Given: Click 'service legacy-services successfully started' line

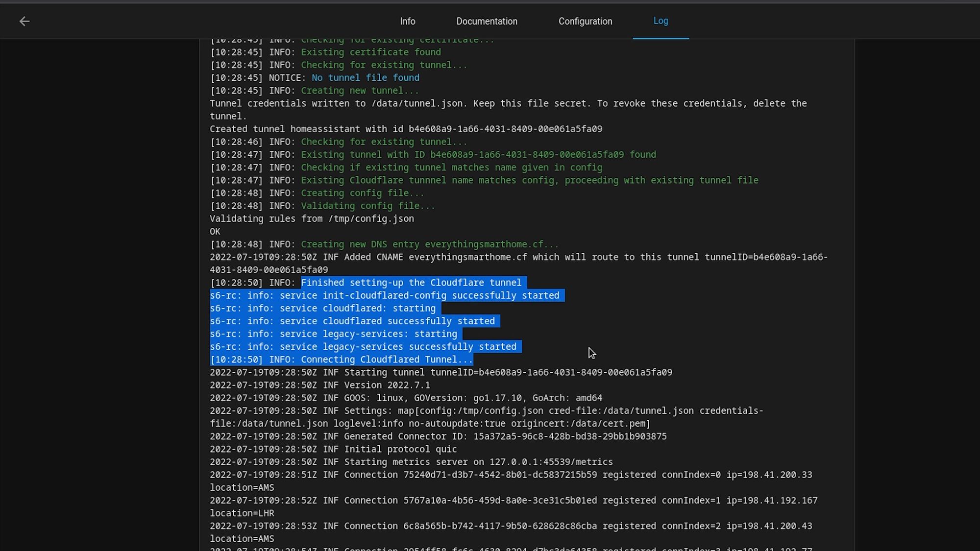Looking at the screenshot, I should (x=363, y=347).
